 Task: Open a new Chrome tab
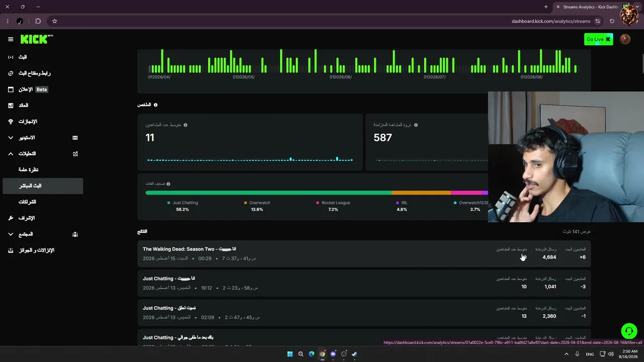pos(546,7)
